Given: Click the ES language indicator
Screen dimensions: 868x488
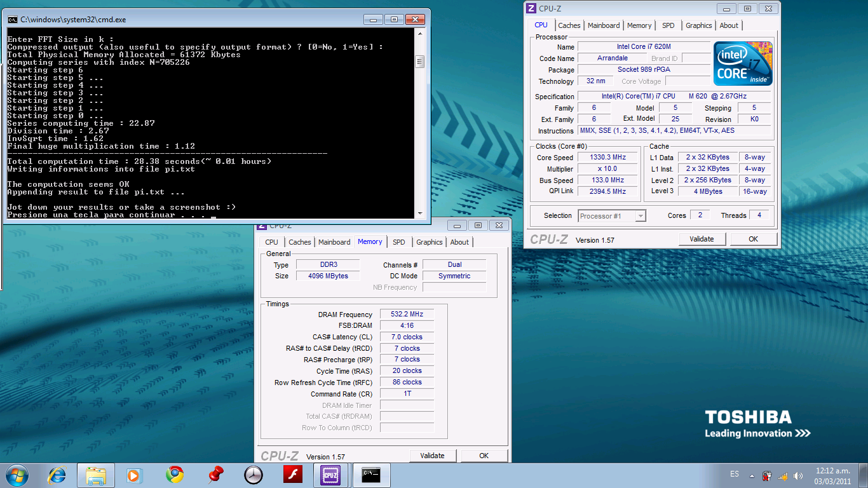Looking at the screenshot, I should click(735, 474).
